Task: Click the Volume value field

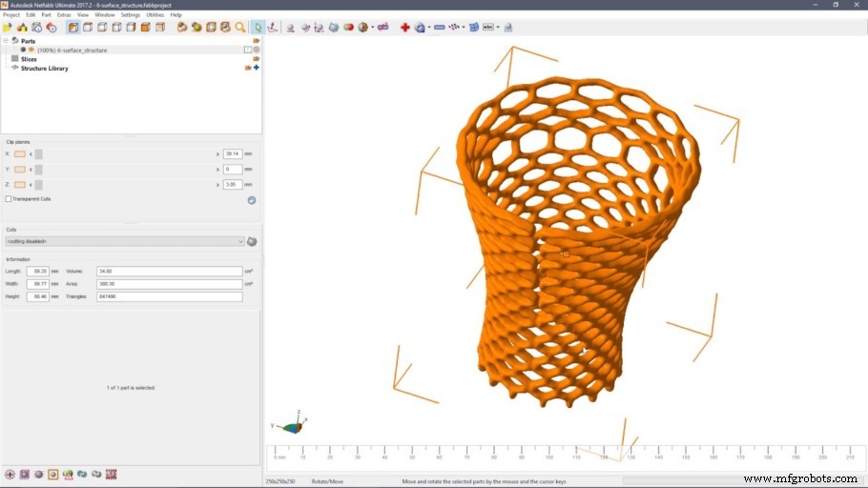Action: (x=170, y=271)
